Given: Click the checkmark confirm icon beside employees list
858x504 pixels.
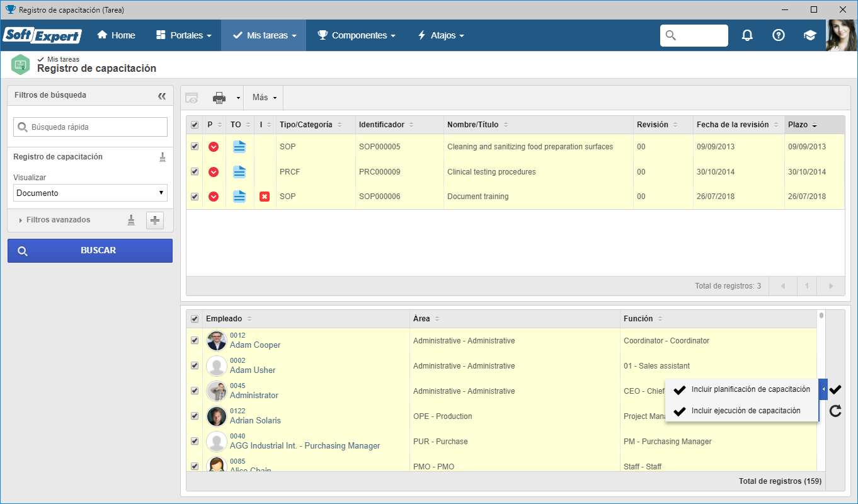Looking at the screenshot, I should (x=835, y=390).
